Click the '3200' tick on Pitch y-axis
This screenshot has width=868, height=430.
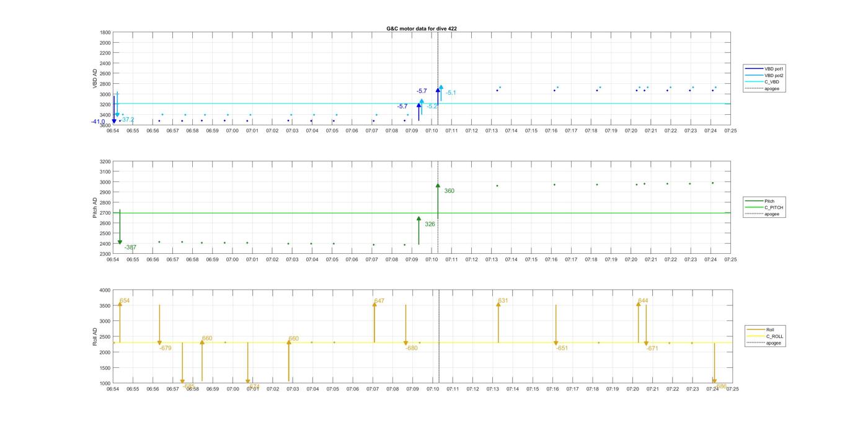105,161
